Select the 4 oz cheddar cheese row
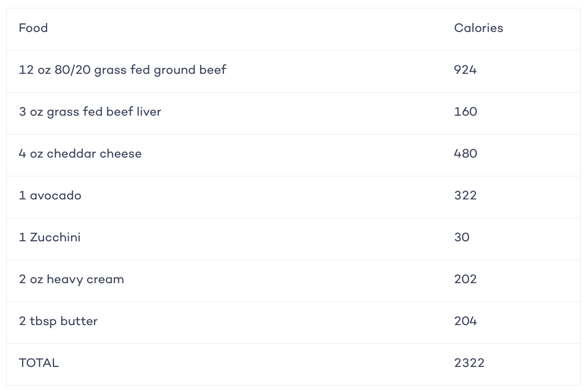 click(x=293, y=155)
